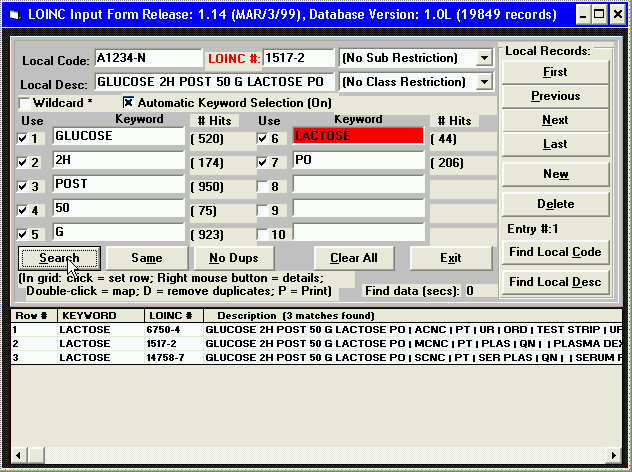Click the Entry #:1 label
The height and width of the screenshot is (472, 632).
(x=532, y=229)
